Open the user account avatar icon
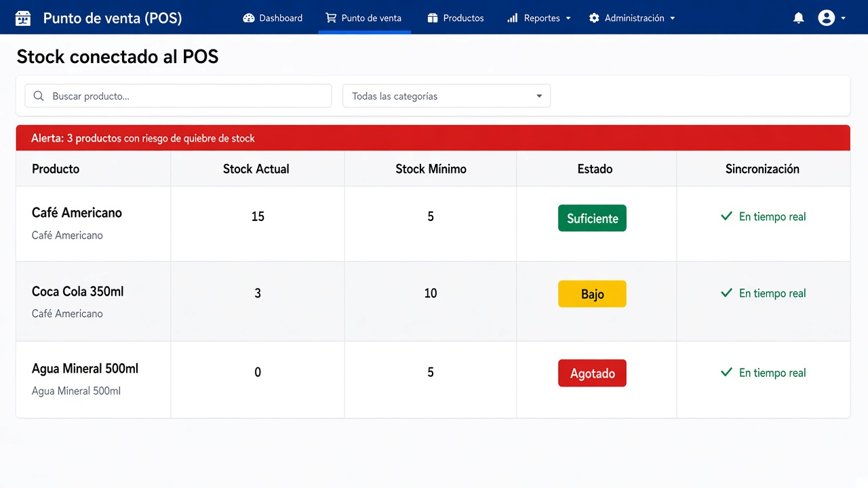 826,18
